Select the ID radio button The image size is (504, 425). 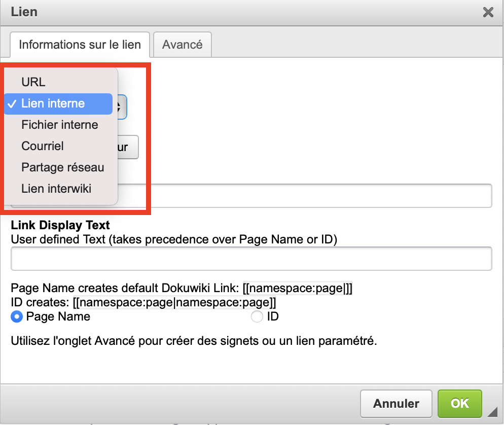[257, 317]
